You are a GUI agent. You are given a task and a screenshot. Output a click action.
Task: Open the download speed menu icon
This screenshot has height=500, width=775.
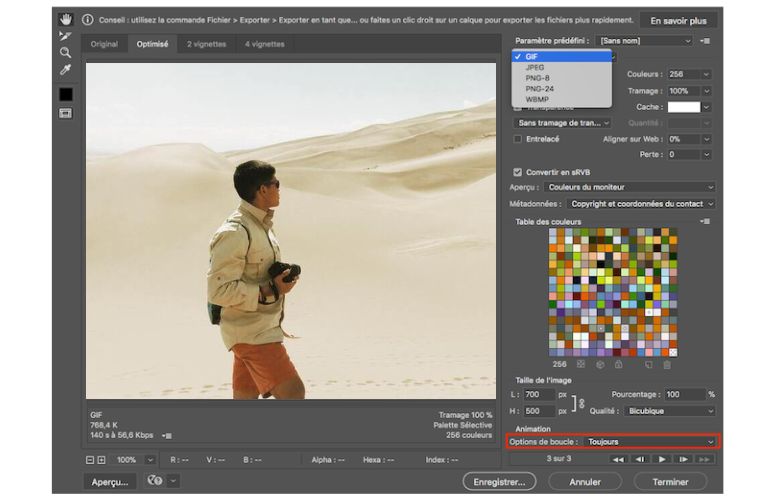pyautogui.click(x=167, y=436)
